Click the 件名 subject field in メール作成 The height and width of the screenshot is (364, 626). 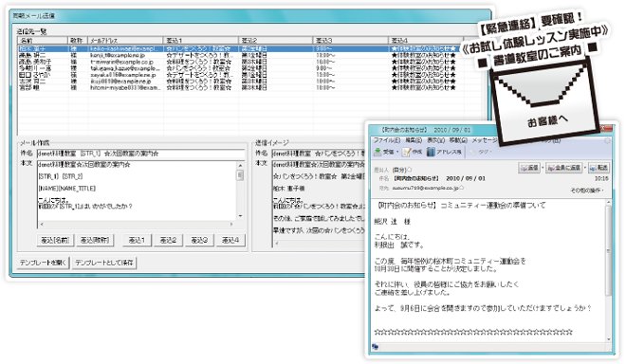tap(141, 154)
